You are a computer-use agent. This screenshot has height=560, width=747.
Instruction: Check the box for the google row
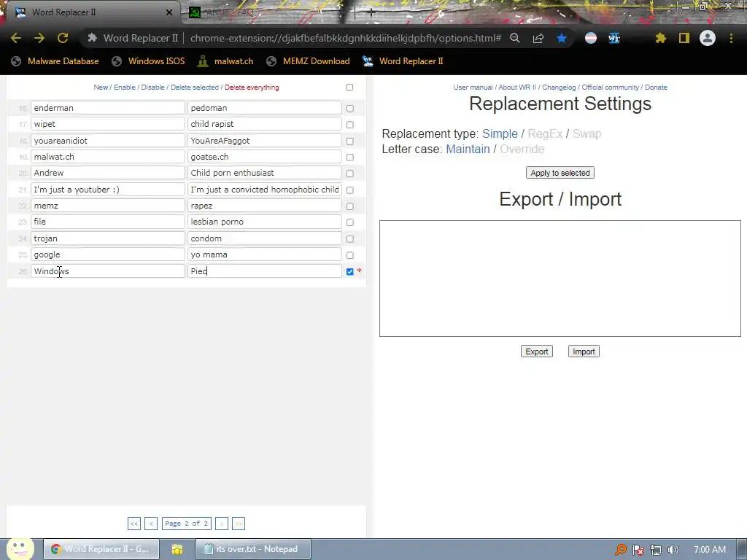[x=350, y=255]
